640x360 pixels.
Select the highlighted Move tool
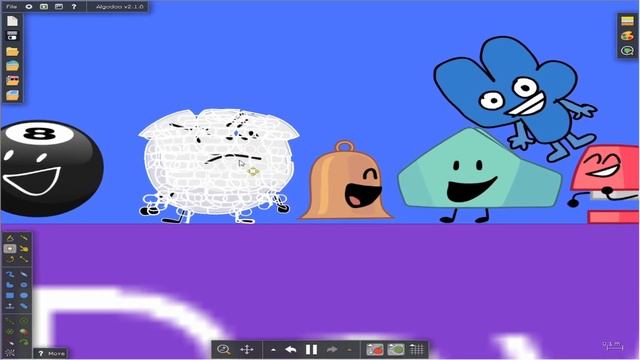coord(10,248)
